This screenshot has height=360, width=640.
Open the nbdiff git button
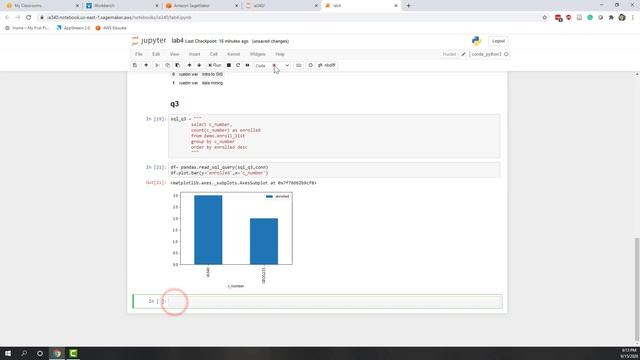point(327,65)
